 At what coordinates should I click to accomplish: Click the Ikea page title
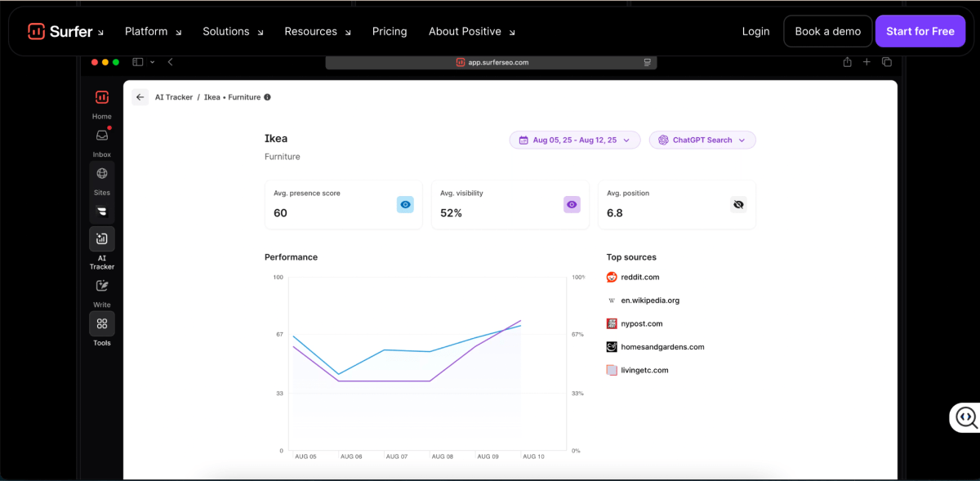click(x=276, y=139)
